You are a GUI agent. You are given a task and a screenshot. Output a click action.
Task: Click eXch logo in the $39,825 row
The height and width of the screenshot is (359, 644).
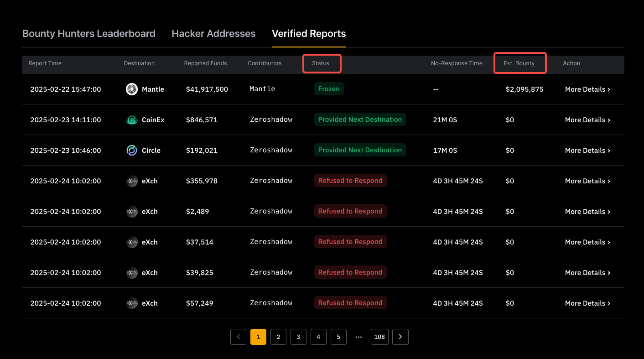click(x=132, y=273)
